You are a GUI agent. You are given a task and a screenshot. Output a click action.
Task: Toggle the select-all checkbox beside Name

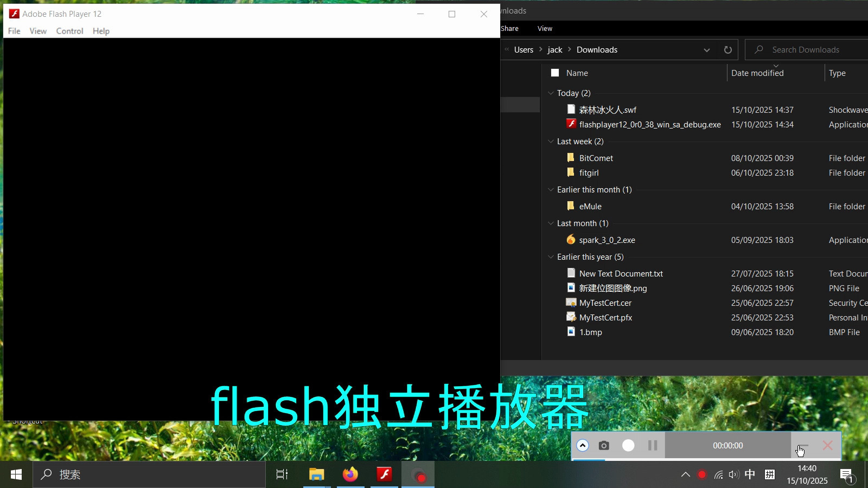555,73
